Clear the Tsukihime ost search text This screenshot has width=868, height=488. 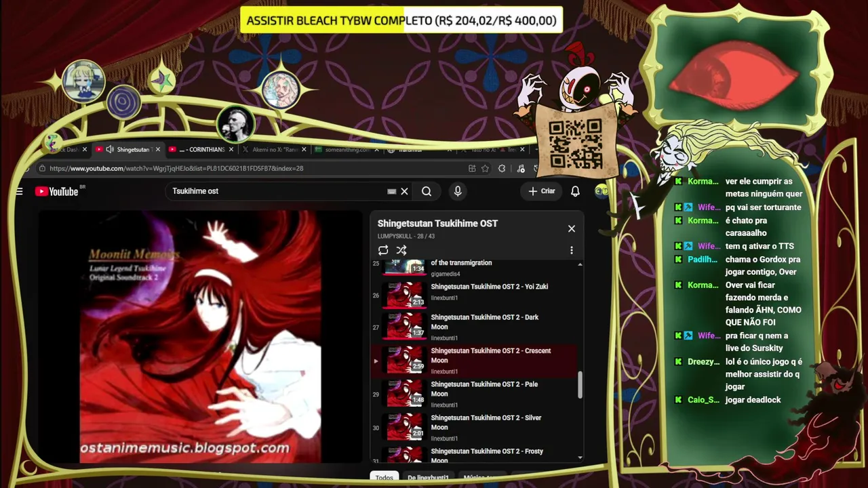(x=404, y=191)
